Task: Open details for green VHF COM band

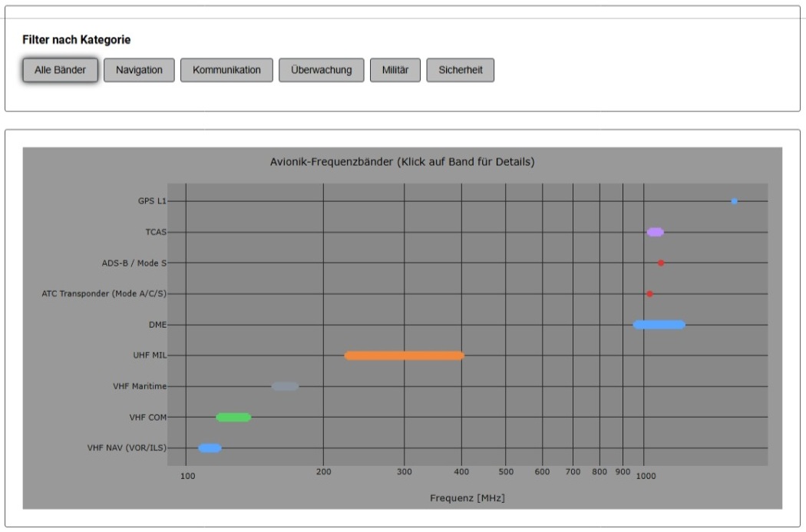Action: [x=233, y=418]
